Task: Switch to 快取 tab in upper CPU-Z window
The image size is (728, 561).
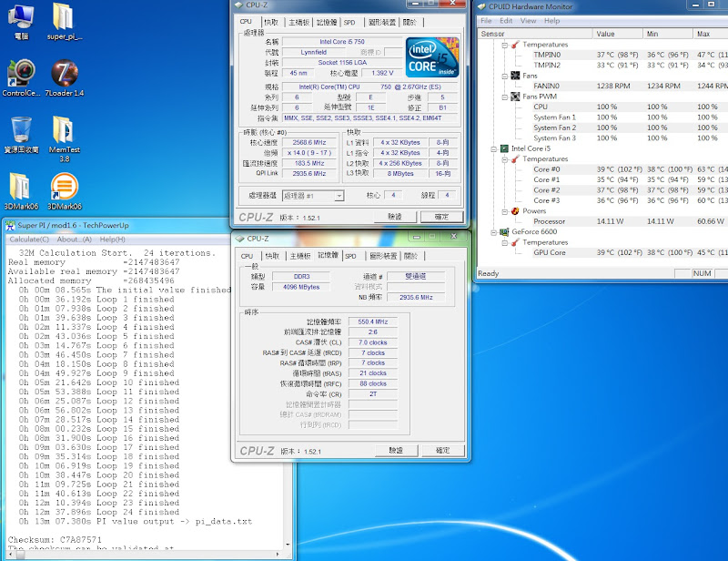Action: coord(271,22)
